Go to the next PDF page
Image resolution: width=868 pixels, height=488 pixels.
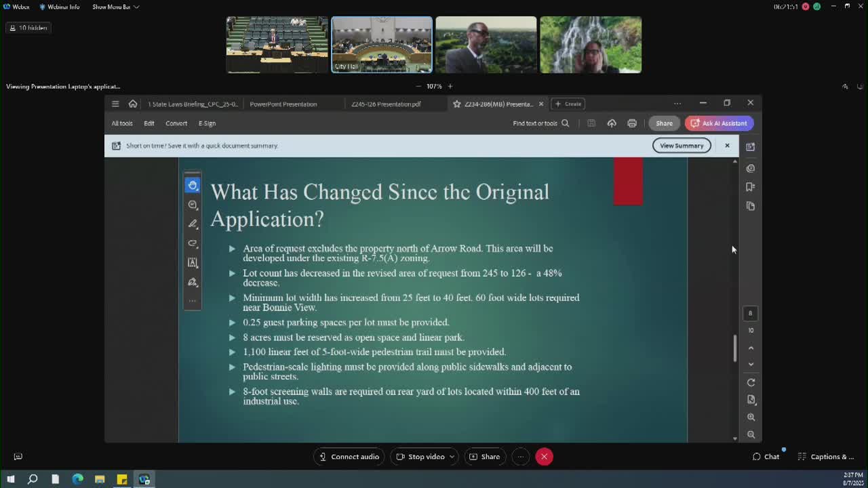(x=751, y=365)
